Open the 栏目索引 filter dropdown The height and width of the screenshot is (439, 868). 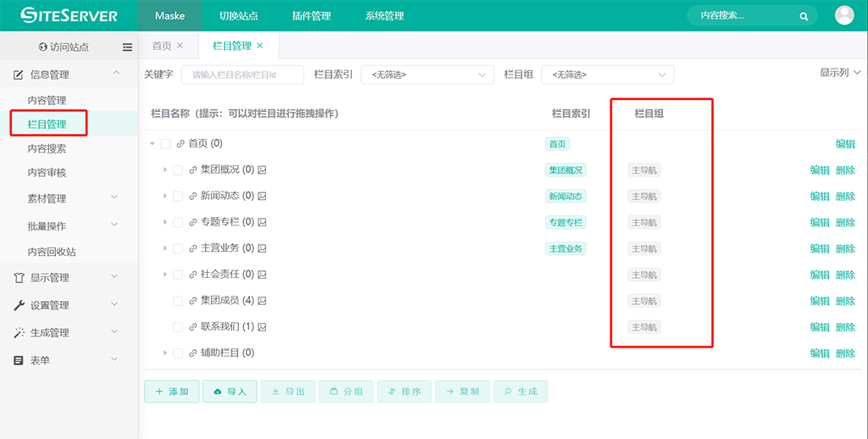click(x=427, y=75)
